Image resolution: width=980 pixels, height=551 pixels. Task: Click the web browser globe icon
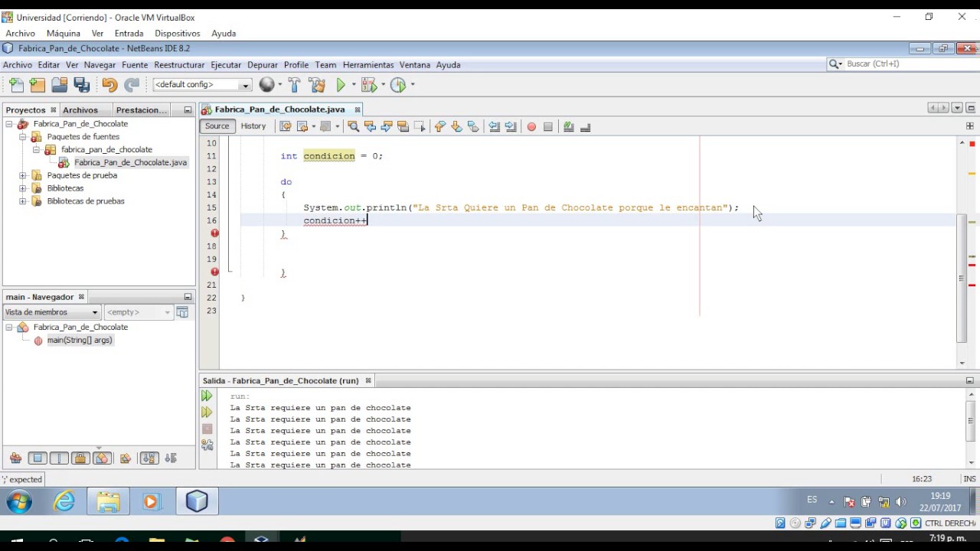[x=266, y=85]
